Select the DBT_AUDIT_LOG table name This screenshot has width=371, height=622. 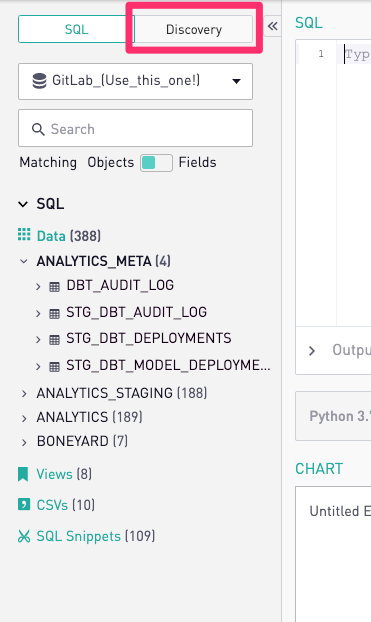tap(120, 285)
